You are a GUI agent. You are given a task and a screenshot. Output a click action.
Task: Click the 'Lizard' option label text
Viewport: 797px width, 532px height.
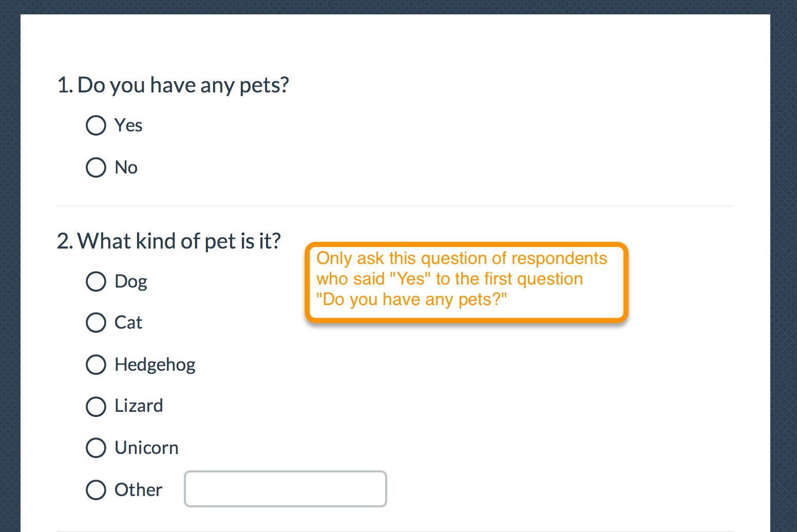(x=139, y=406)
